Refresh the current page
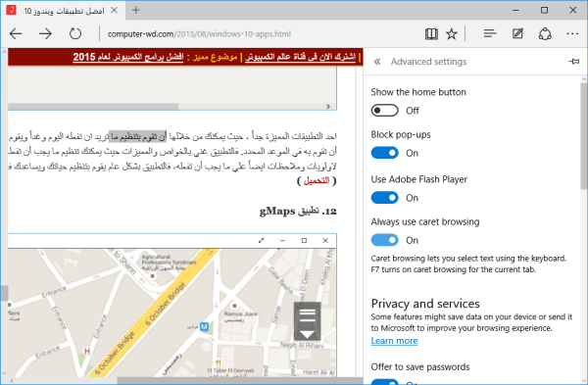Viewport: 588px width, 385px height. pyautogui.click(x=75, y=34)
